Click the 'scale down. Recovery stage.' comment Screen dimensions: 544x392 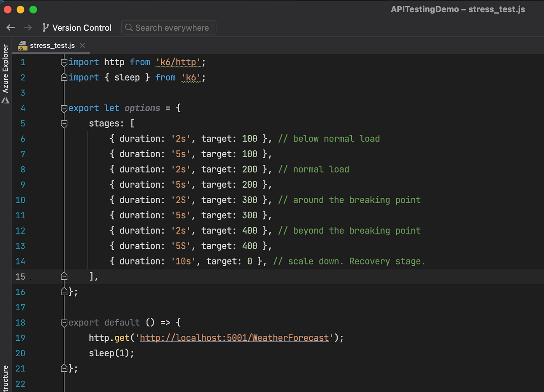(x=349, y=261)
